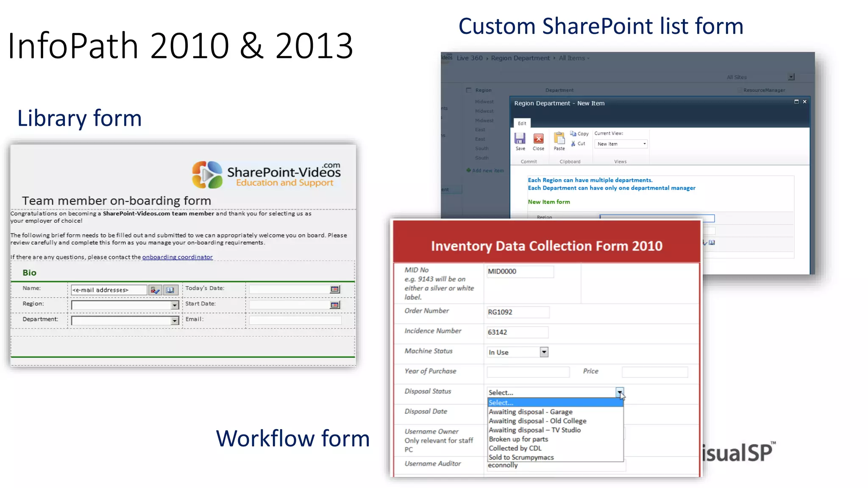
Task: Open the address book icon beside Name field
Action: point(170,290)
